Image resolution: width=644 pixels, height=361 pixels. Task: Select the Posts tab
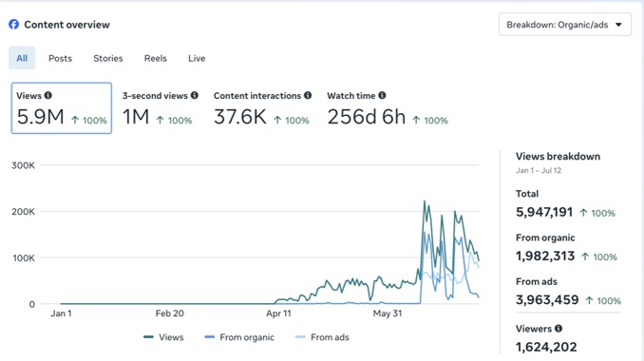(61, 58)
